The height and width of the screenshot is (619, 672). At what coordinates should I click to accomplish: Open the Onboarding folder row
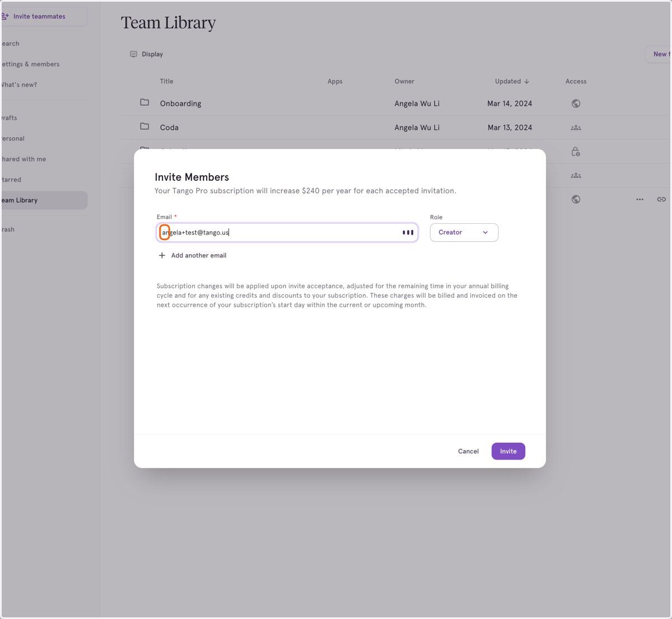pos(395,104)
